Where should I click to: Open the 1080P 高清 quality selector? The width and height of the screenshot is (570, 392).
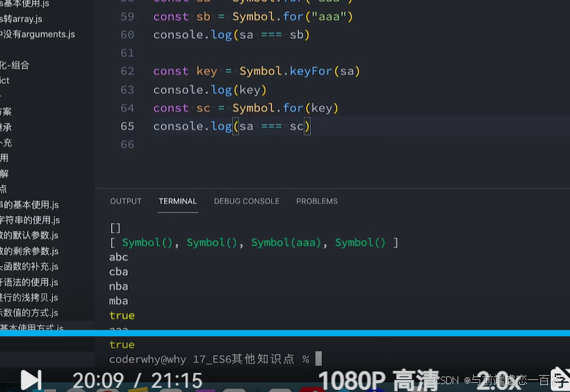(x=378, y=381)
